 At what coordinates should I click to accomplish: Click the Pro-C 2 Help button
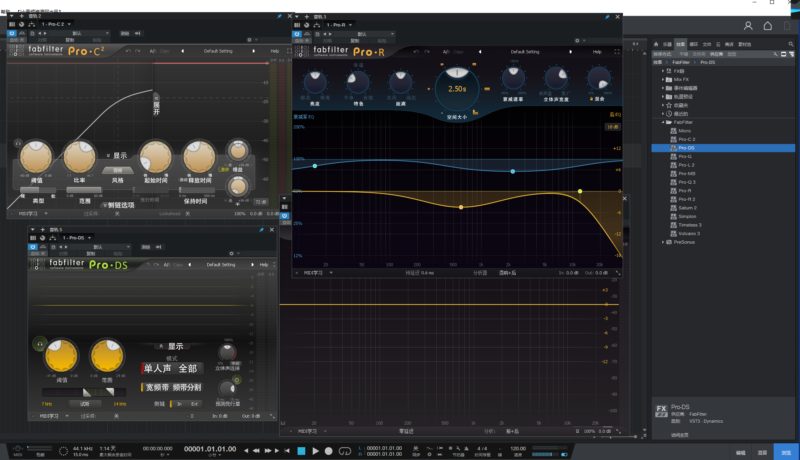pos(274,50)
